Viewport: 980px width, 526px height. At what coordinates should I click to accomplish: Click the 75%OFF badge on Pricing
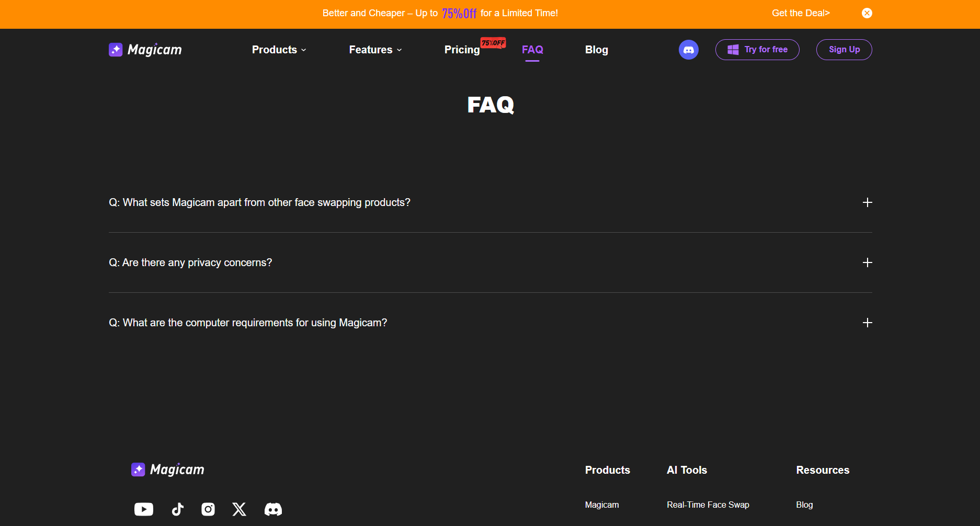(x=493, y=43)
